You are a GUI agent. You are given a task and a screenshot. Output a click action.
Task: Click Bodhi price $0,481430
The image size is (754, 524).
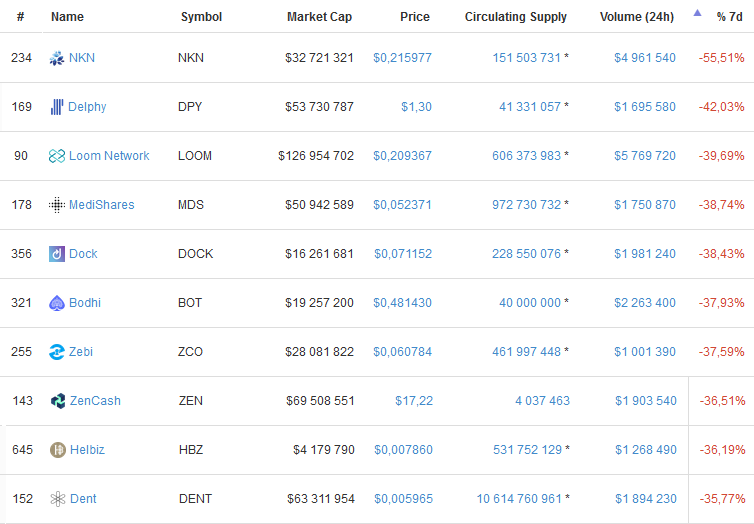pyautogui.click(x=402, y=303)
